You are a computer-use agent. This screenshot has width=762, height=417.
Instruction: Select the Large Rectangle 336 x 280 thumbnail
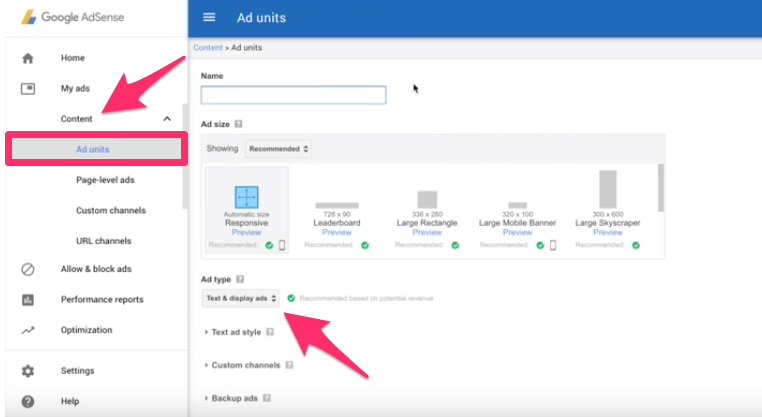pos(427,200)
